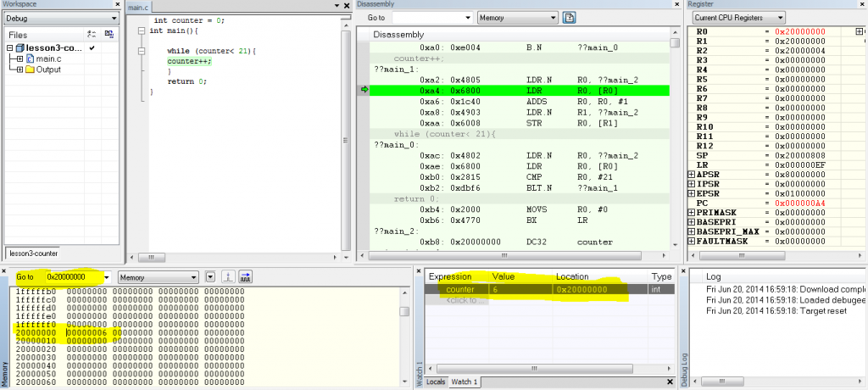Select the Target reset log entry
868x390 pixels.
pyautogui.click(x=776, y=311)
